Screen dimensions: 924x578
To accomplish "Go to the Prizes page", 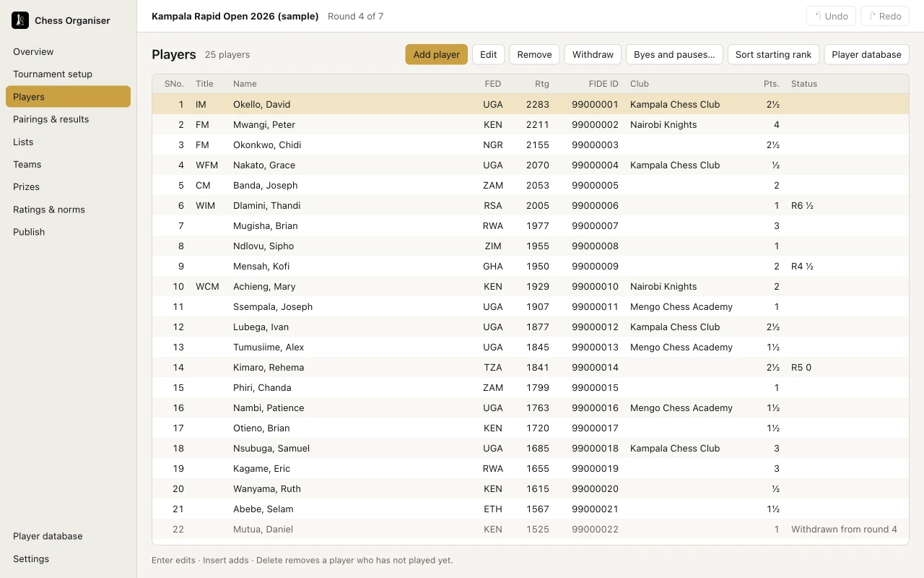I will coord(68,186).
